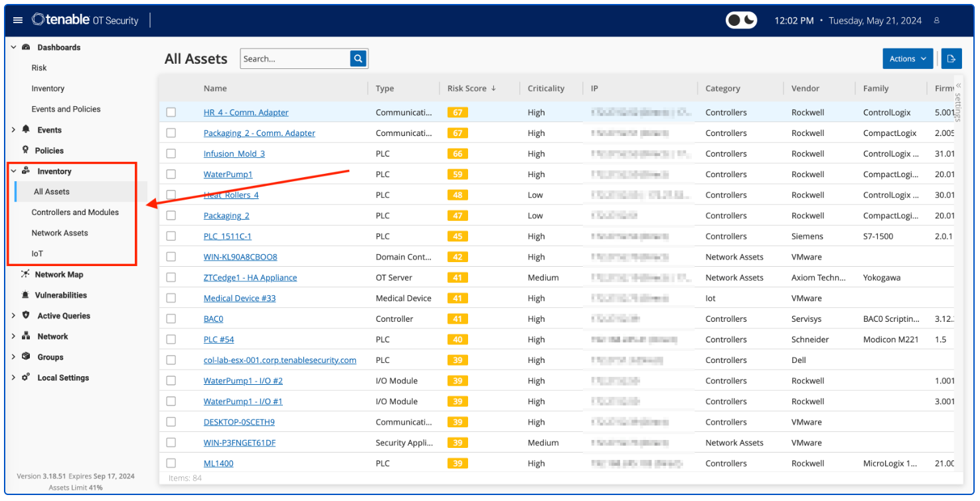Click the Events bell icon
The image size is (980, 501).
(x=26, y=129)
